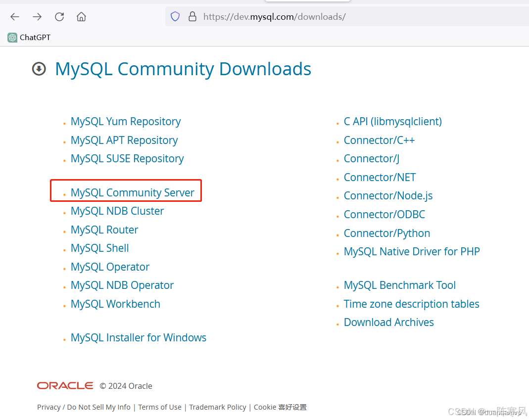This screenshot has height=420, width=529.
Task: Open Time zone description tables
Action: point(412,304)
